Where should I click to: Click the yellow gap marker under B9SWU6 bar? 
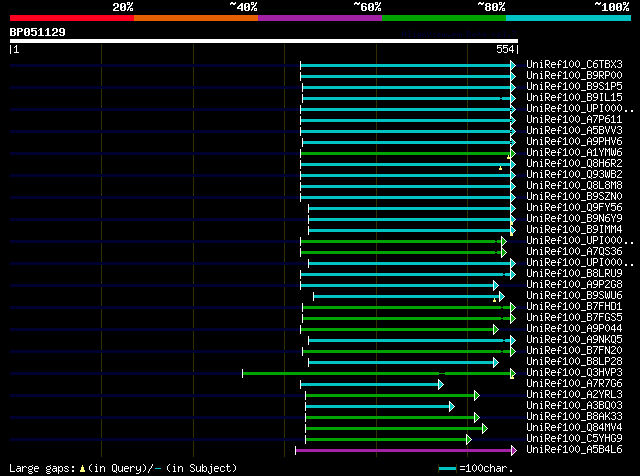point(494,300)
